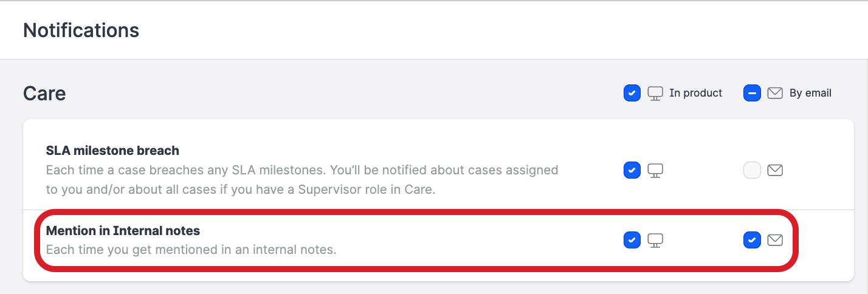The width and height of the screenshot is (868, 294).
Task: Select the SLA milestone breach title
Action: 112,150
